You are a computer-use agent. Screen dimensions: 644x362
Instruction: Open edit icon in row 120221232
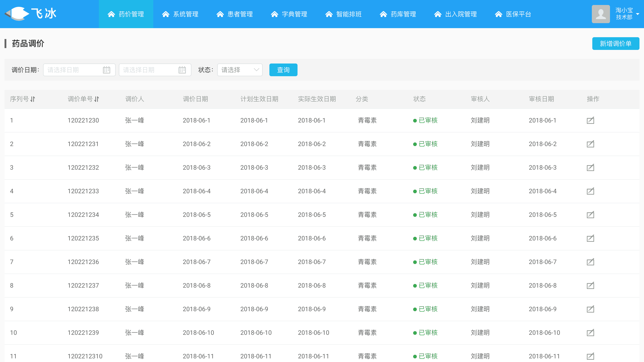pyautogui.click(x=590, y=167)
